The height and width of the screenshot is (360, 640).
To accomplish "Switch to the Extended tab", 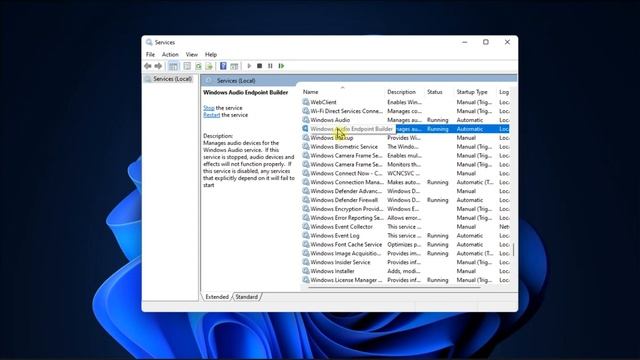I will (x=217, y=297).
